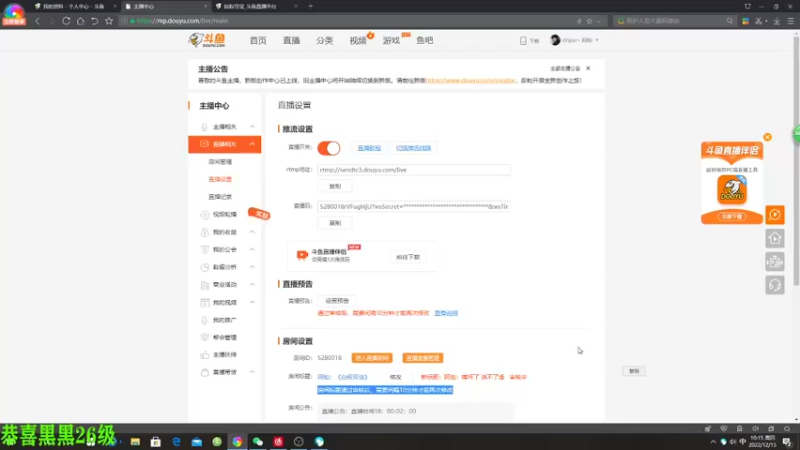
Task: Click the Douyu logo in the header
Action: pyautogui.click(x=207, y=40)
